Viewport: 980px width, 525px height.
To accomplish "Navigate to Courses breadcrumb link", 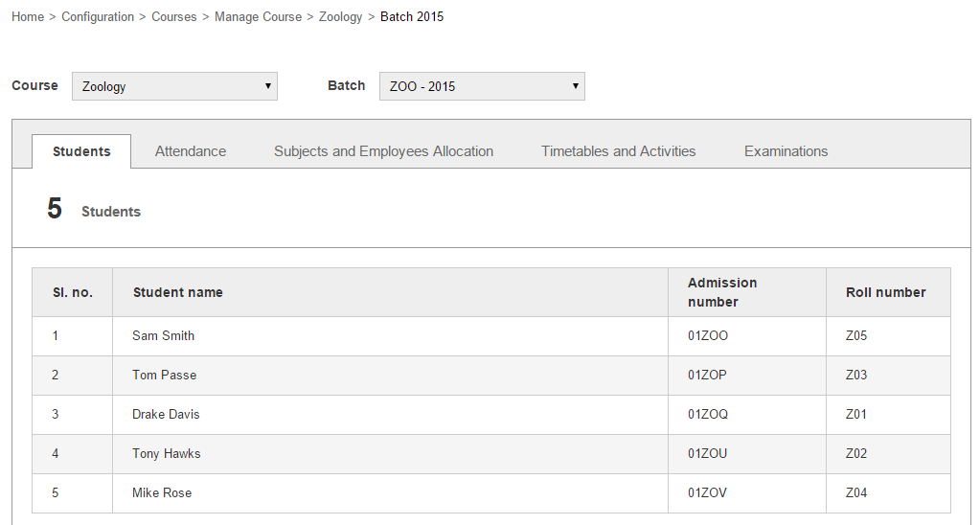I will pos(174,17).
